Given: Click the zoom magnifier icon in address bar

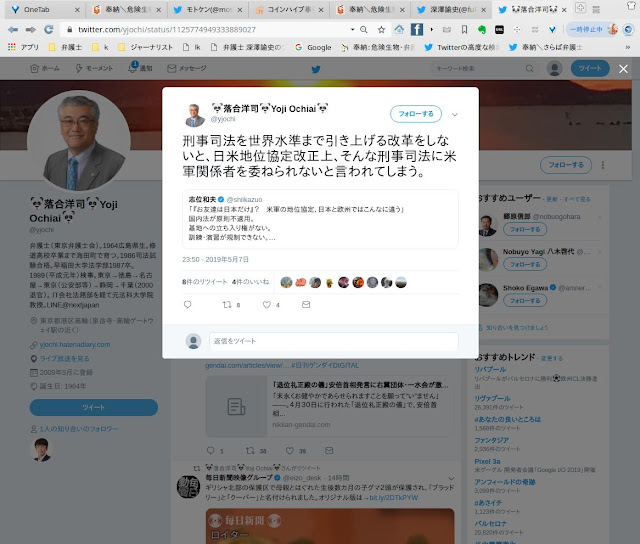Looking at the screenshot, I should pyautogui.click(x=364, y=29).
